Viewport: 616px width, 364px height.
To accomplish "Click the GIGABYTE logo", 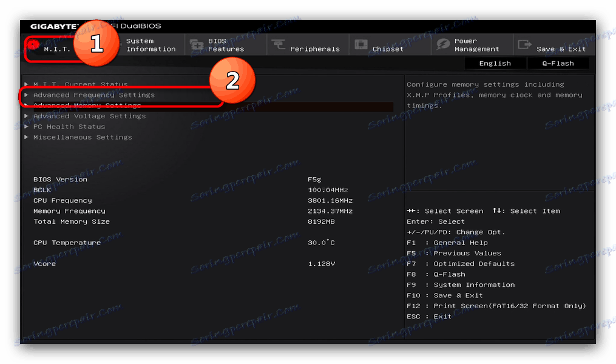I will [54, 26].
